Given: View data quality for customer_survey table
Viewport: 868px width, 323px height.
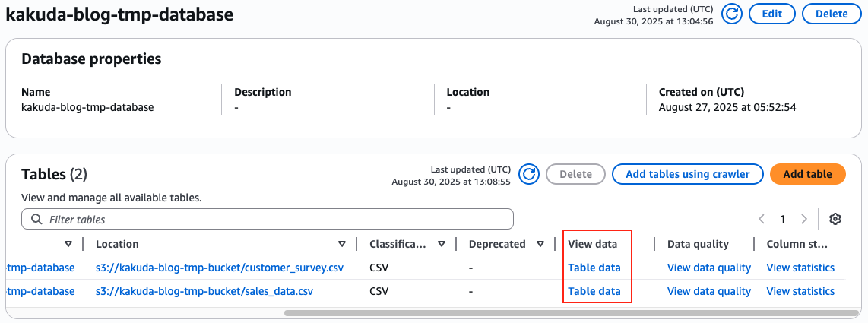Looking at the screenshot, I should 708,268.
